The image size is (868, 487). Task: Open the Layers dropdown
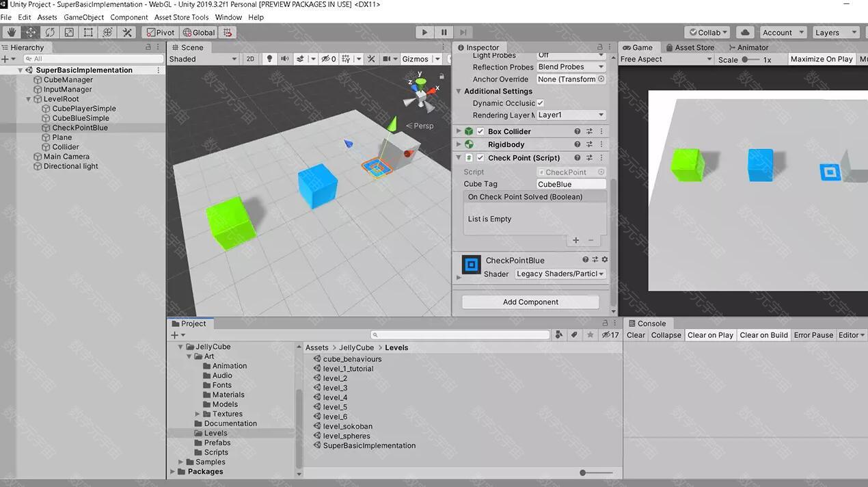click(x=835, y=32)
